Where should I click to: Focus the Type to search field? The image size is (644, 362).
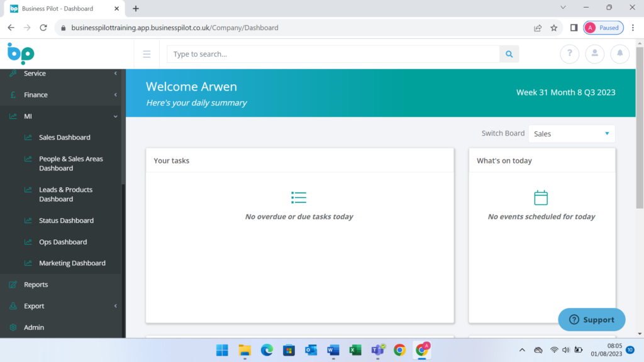point(333,54)
